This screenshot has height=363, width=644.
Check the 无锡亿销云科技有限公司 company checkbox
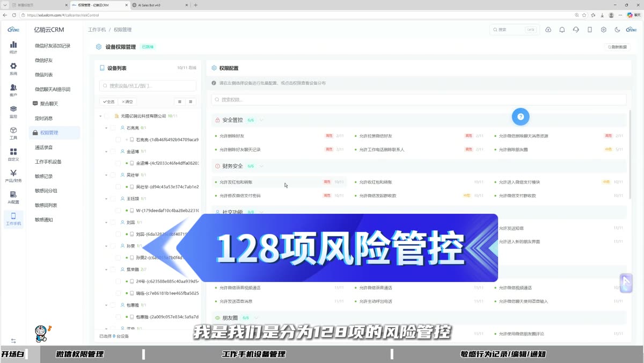coord(106,116)
